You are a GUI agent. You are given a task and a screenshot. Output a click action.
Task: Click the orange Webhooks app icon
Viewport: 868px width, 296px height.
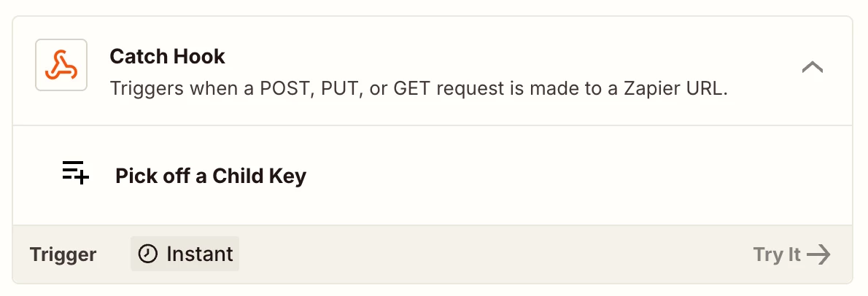click(x=61, y=66)
